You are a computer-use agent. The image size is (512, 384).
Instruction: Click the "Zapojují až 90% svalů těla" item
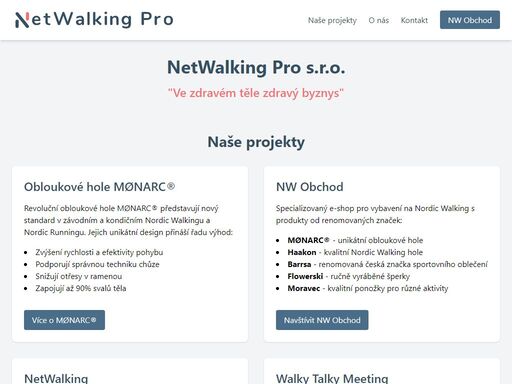click(81, 288)
